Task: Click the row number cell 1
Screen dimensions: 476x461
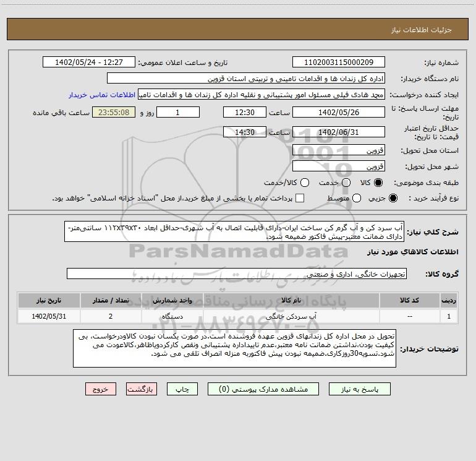Action: [x=449, y=316]
